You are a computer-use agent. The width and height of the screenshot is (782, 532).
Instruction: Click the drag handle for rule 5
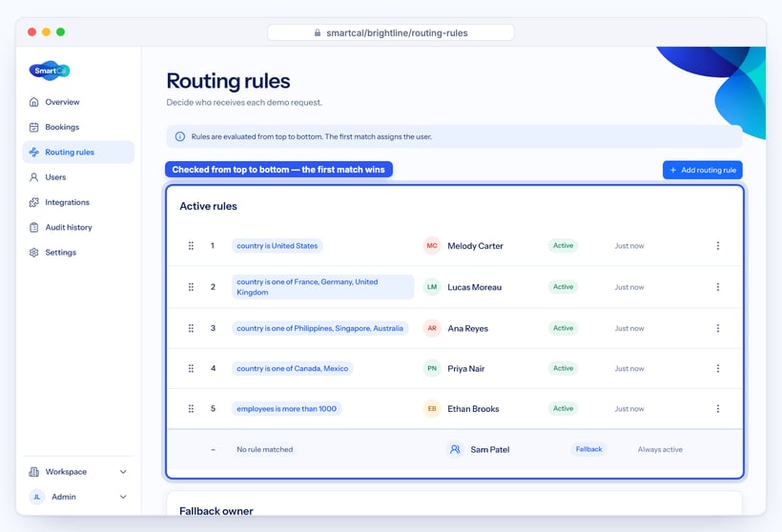(x=191, y=409)
